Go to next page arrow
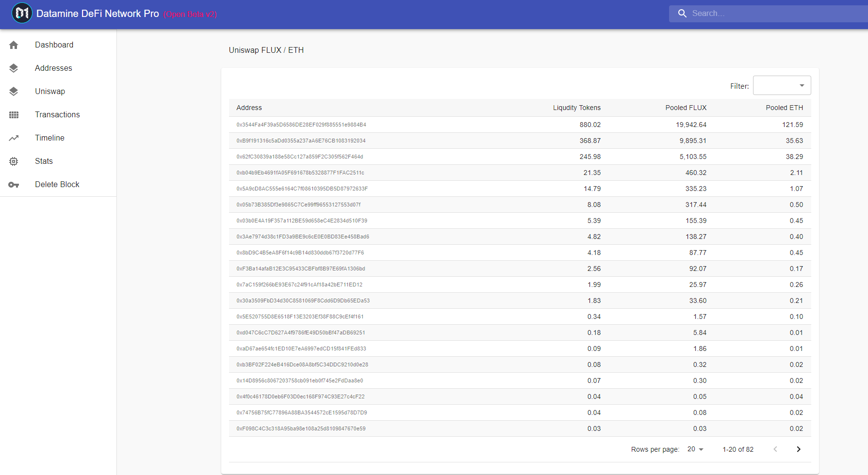868x475 pixels. point(799,449)
